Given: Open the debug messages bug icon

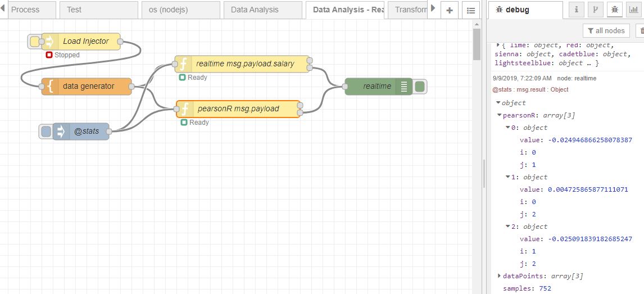Looking at the screenshot, I should pos(614,10).
